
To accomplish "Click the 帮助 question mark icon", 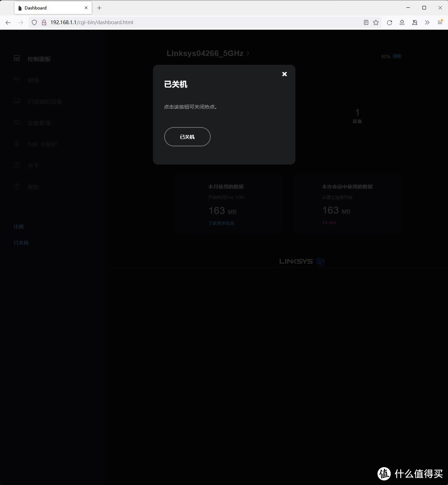I will pyautogui.click(x=17, y=186).
